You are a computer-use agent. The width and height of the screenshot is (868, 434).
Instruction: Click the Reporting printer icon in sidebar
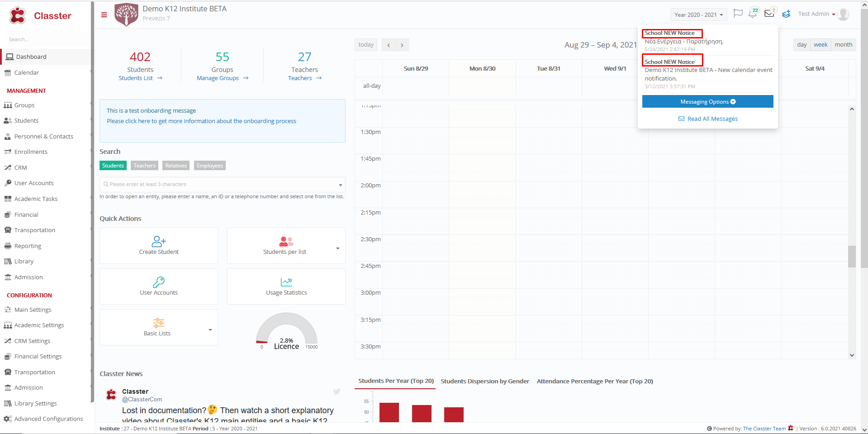pyautogui.click(x=8, y=246)
